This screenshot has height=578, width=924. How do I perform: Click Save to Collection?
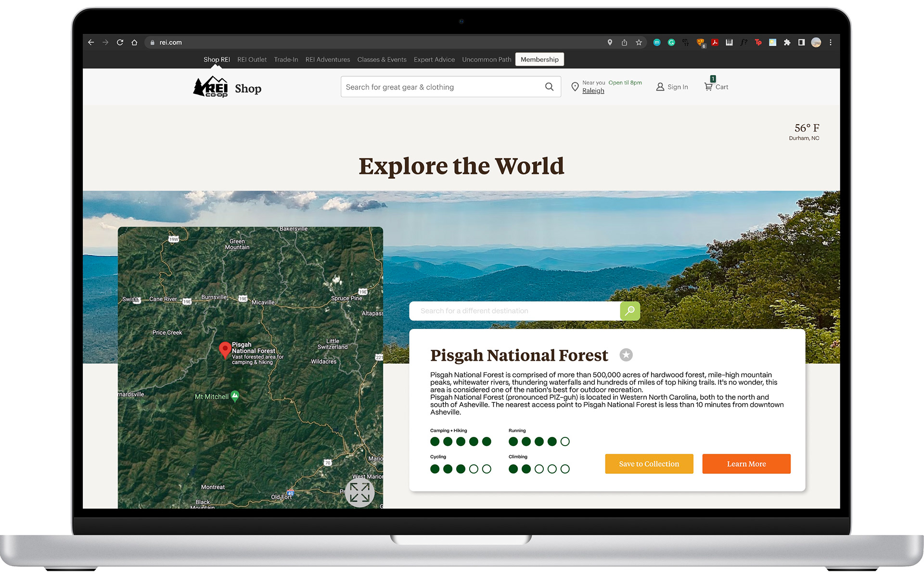(x=649, y=464)
